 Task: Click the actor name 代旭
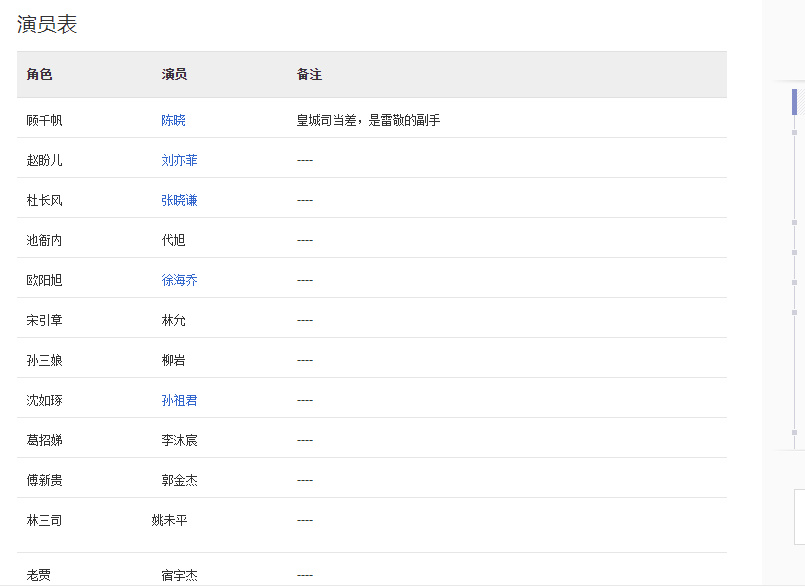(174, 240)
